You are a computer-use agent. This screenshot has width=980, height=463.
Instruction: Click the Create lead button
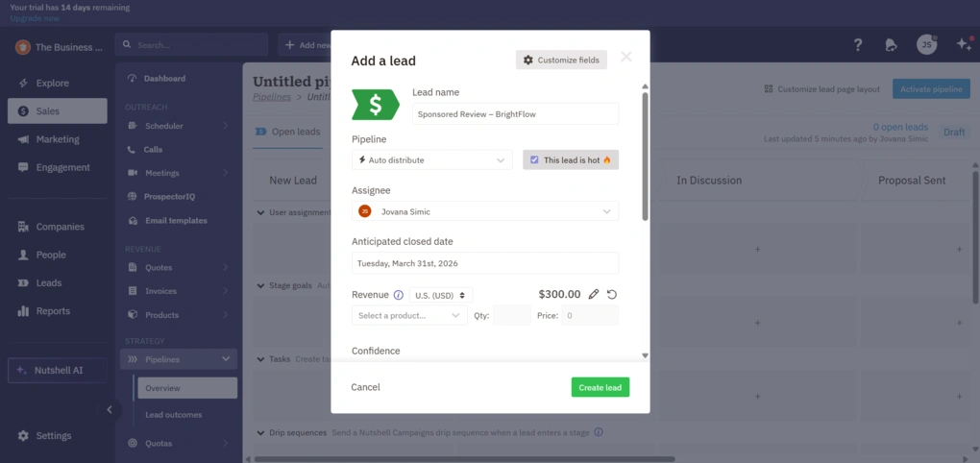[600, 387]
